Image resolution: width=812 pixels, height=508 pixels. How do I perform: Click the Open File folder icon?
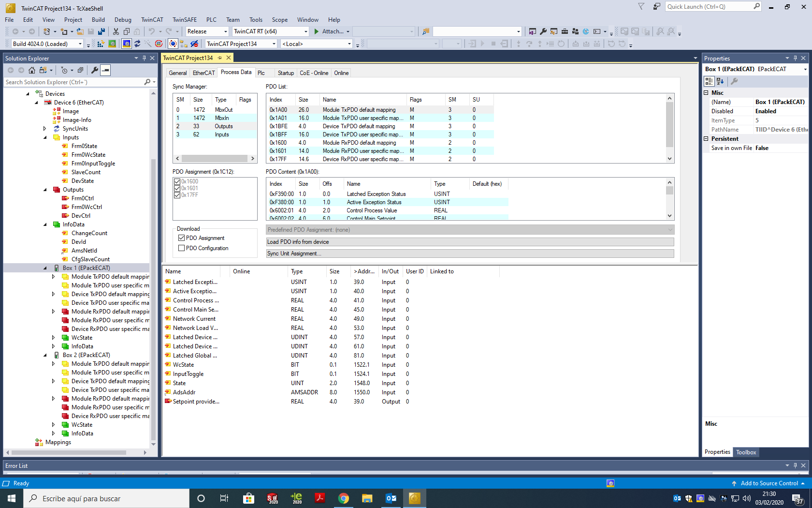(x=80, y=31)
